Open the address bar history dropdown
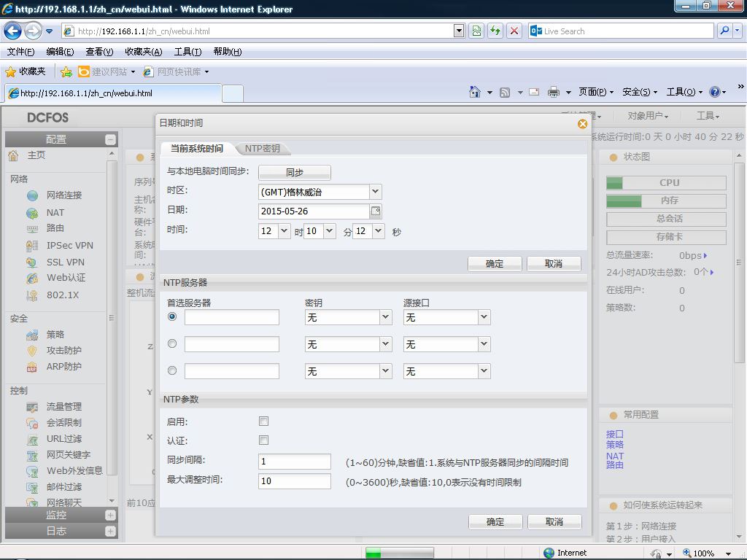This screenshot has width=747, height=560. pyautogui.click(x=459, y=31)
